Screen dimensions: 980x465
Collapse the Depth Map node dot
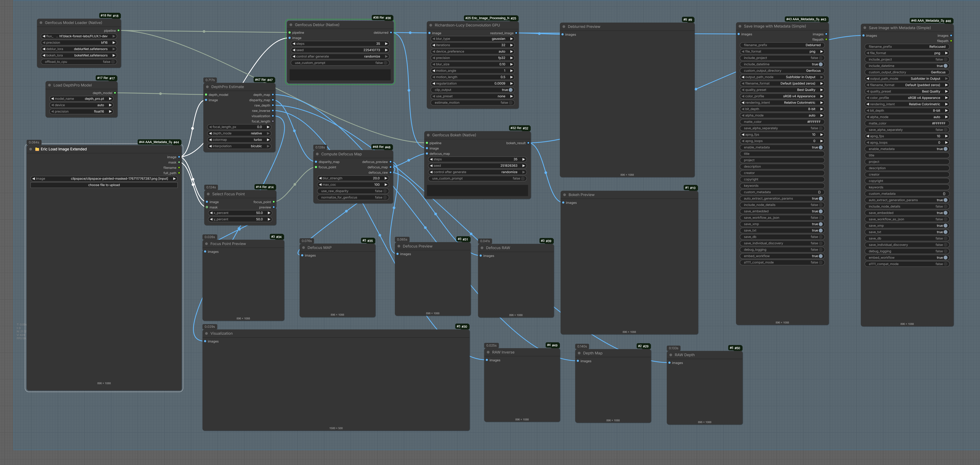(x=579, y=353)
